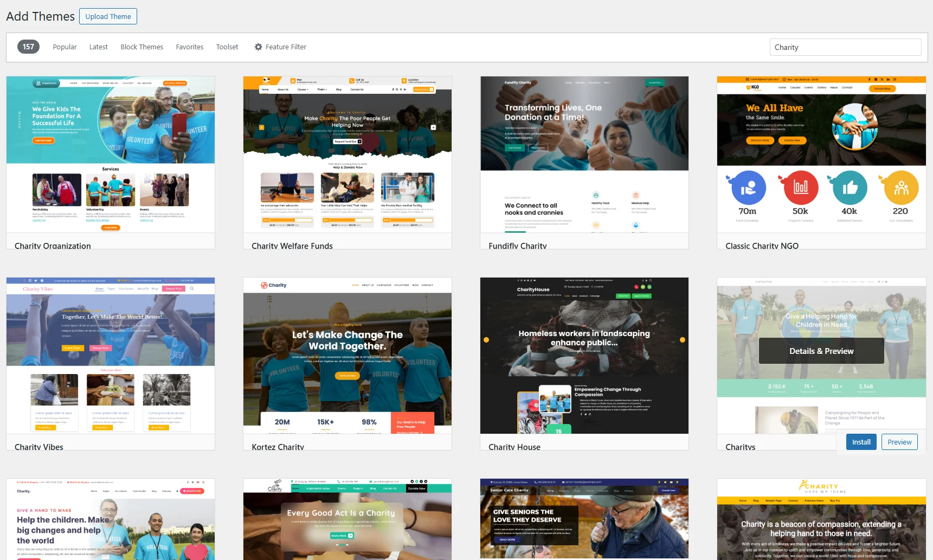Open the Help the children theme thumbnail

pos(111,519)
